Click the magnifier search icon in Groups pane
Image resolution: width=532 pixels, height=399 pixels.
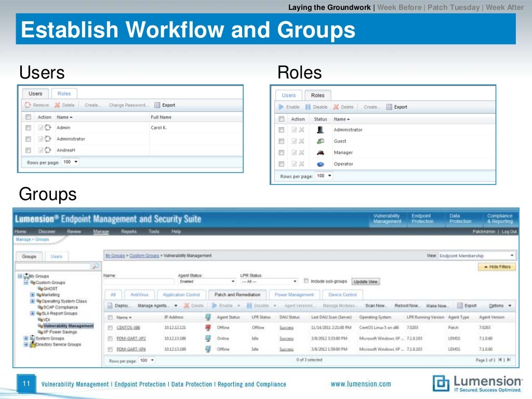click(96, 266)
